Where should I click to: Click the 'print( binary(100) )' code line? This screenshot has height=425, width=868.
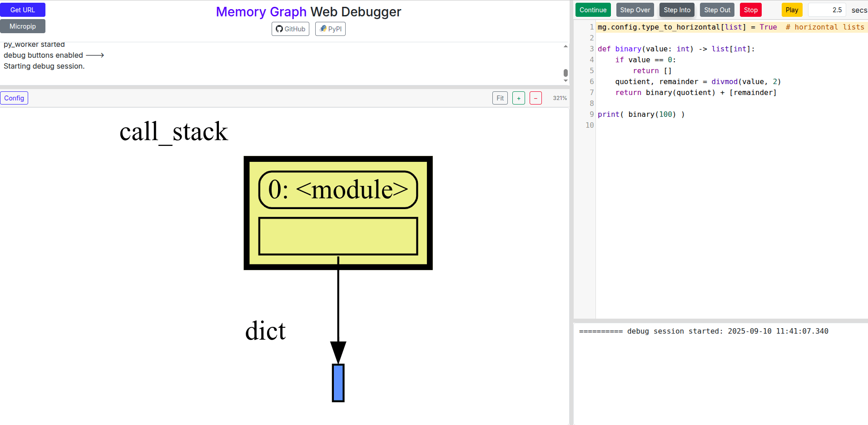(x=641, y=115)
